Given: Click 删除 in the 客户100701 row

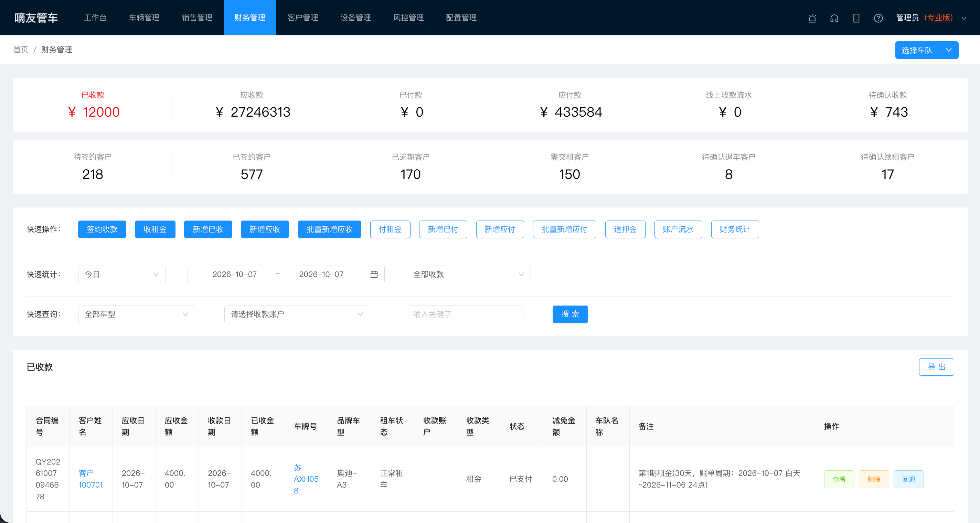Looking at the screenshot, I should (874, 479).
